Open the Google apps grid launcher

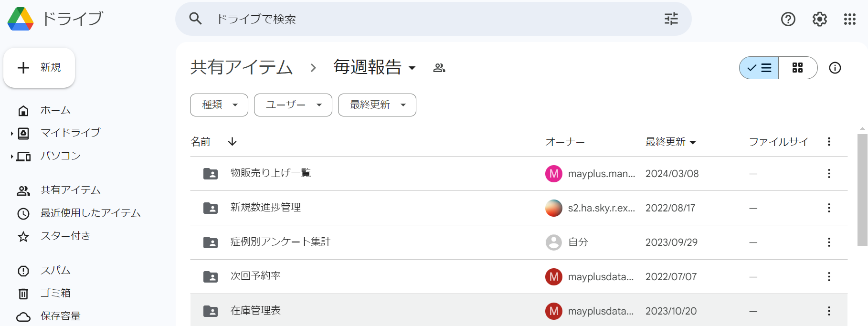[x=849, y=19]
